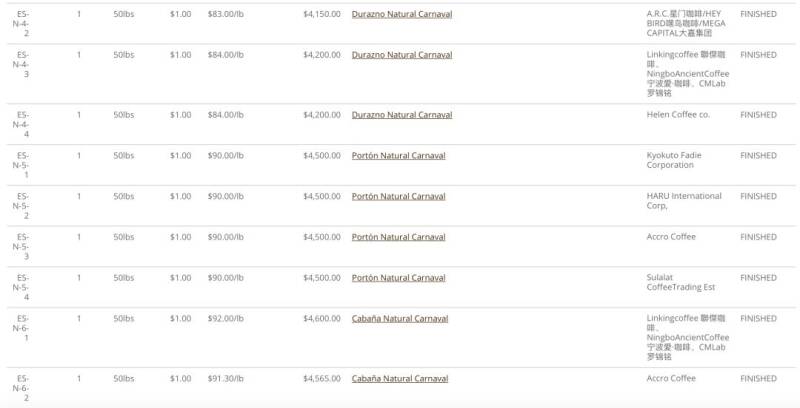Open Cabaña Natural Carnaval link for ES-N-6-2

tap(399, 379)
